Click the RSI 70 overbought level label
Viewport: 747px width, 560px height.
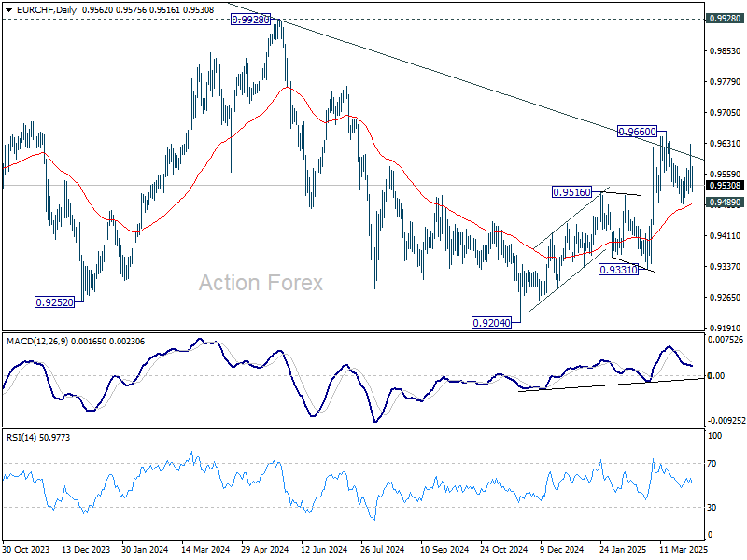click(712, 463)
